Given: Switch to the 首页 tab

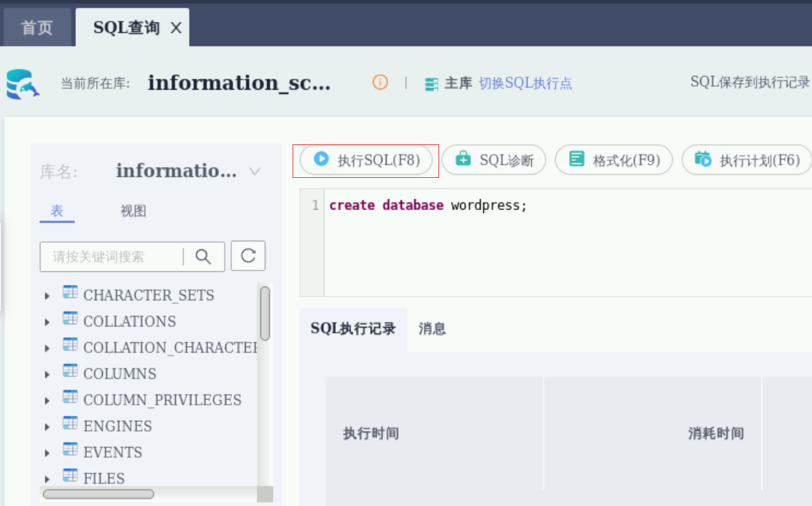Looking at the screenshot, I should coord(37,28).
